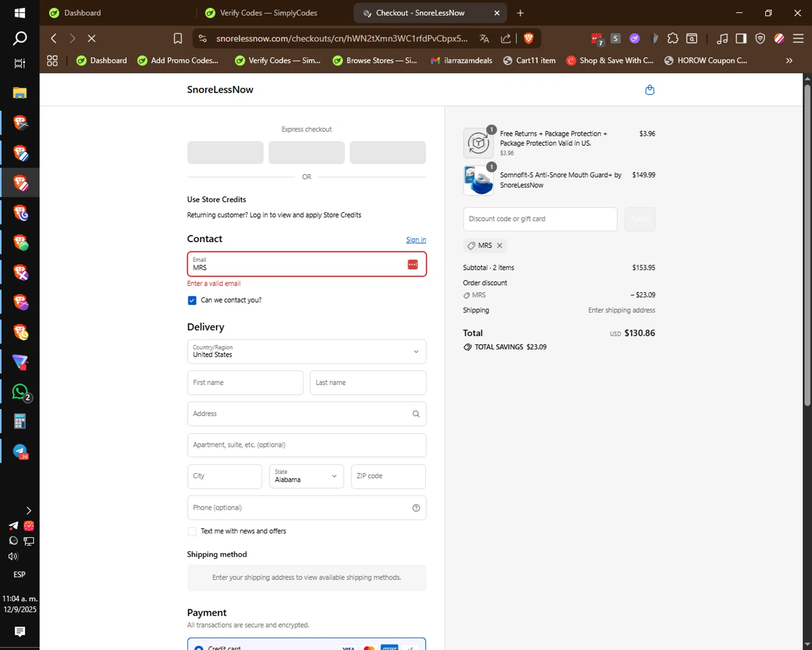The image size is (812, 650).
Task: Click the gray feather extension icon
Action: coord(654,38)
